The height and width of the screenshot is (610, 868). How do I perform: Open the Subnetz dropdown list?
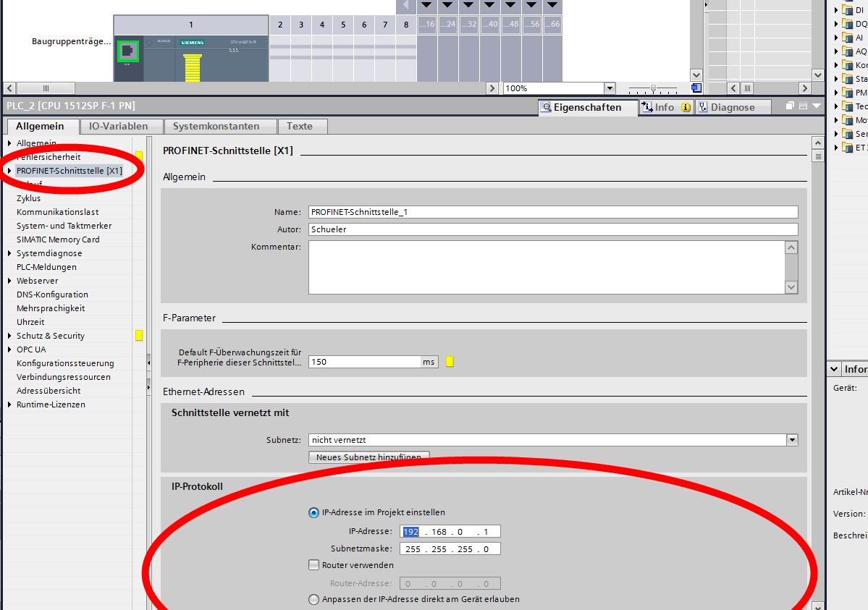click(792, 440)
